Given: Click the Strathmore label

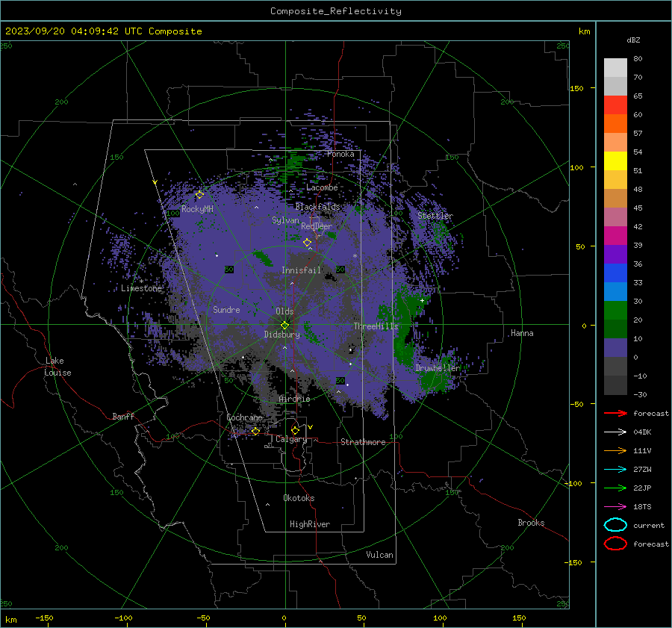Looking at the screenshot, I should (363, 442).
